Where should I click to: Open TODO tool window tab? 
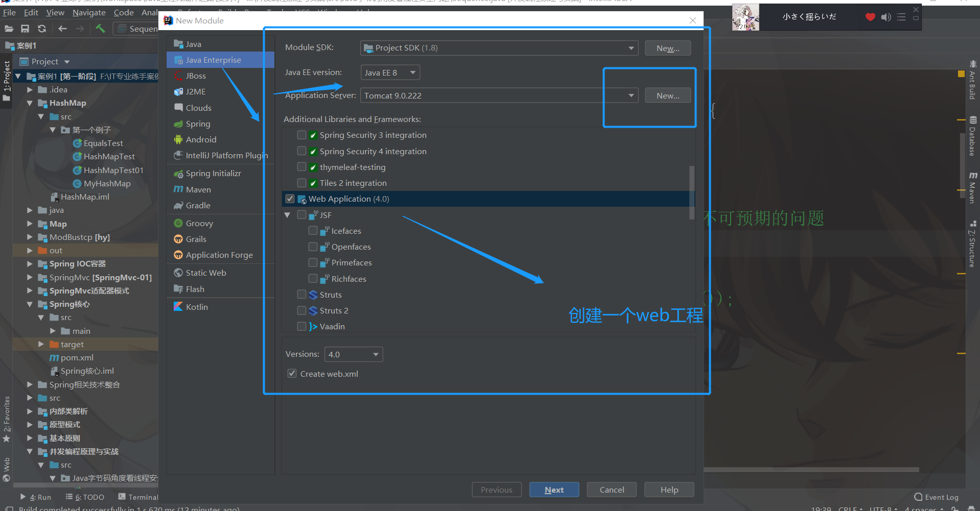(x=85, y=497)
